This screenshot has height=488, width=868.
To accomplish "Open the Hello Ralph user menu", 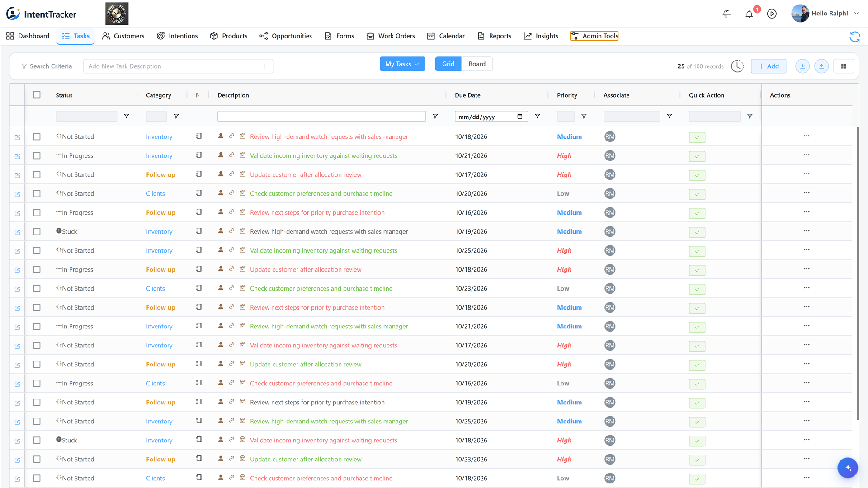I will (825, 14).
